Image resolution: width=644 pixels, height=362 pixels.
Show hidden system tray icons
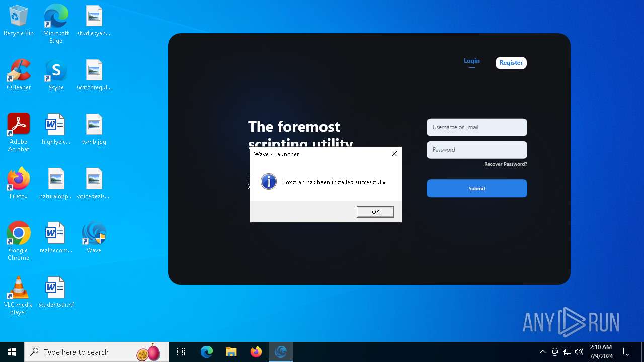(x=543, y=352)
